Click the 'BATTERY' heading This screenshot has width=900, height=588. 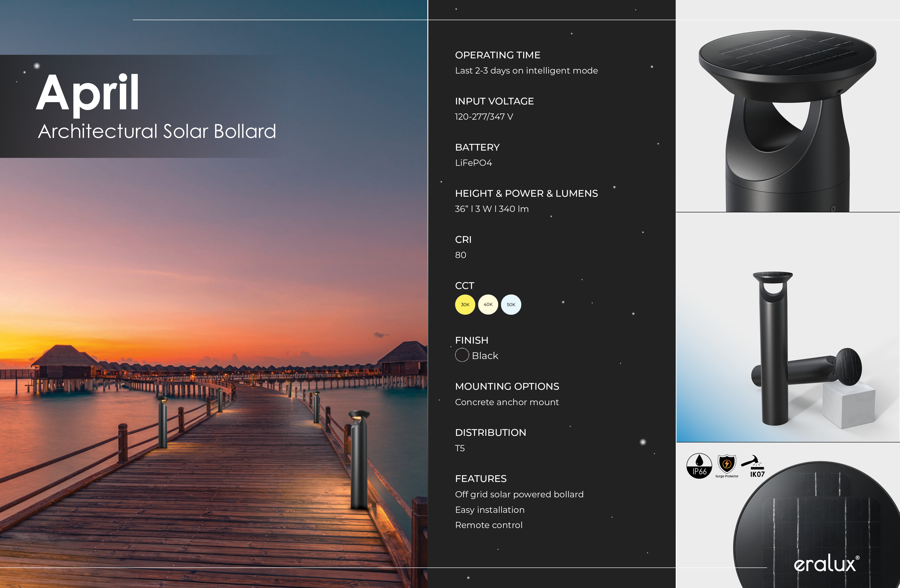[477, 147]
